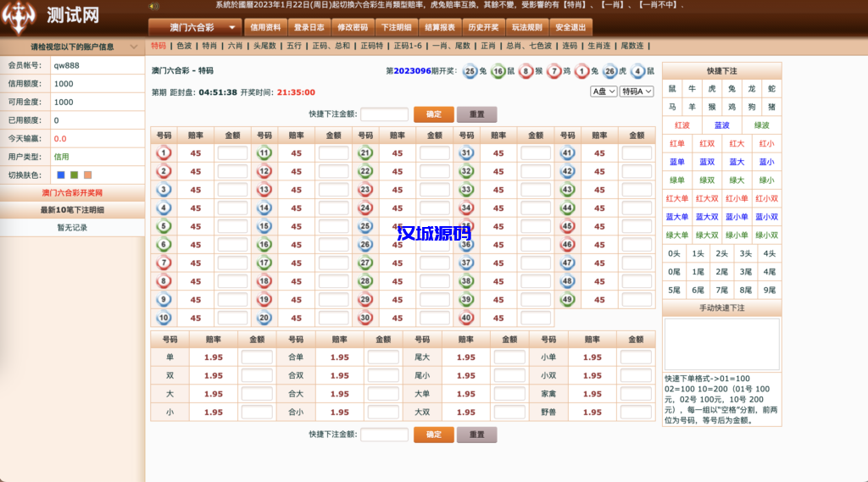Expand the 特码A select box

(x=637, y=91)
